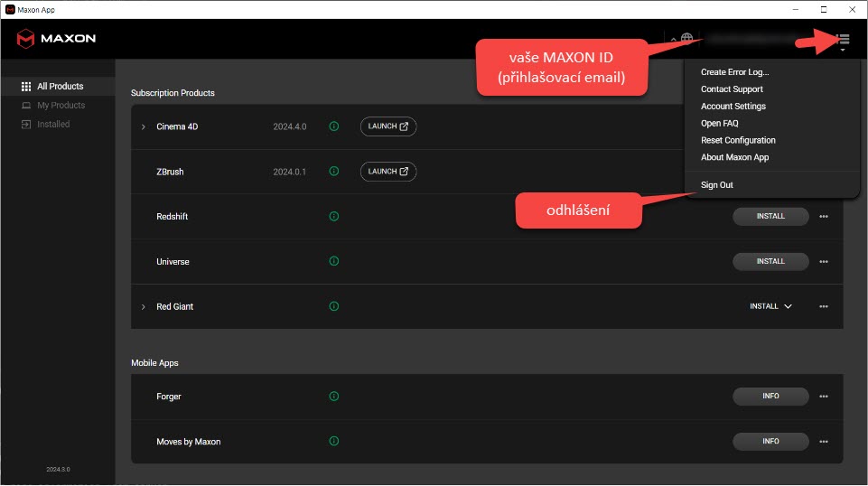Open the three-dot menu for Red Giant

click(x=824, y=307)
